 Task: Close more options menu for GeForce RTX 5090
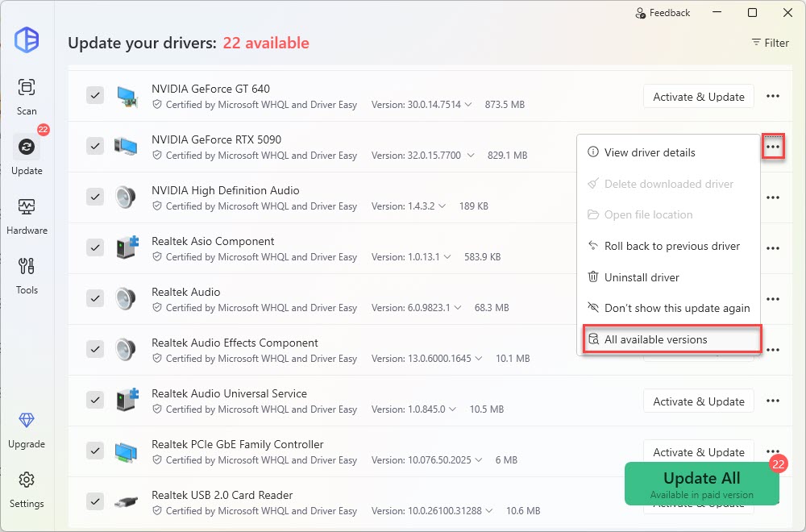[773, 147]
